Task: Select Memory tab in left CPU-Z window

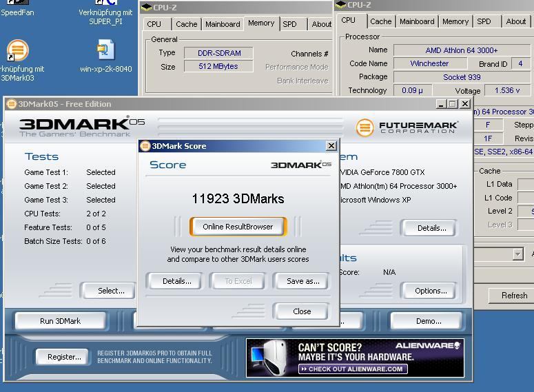Action: pos(261,23)
